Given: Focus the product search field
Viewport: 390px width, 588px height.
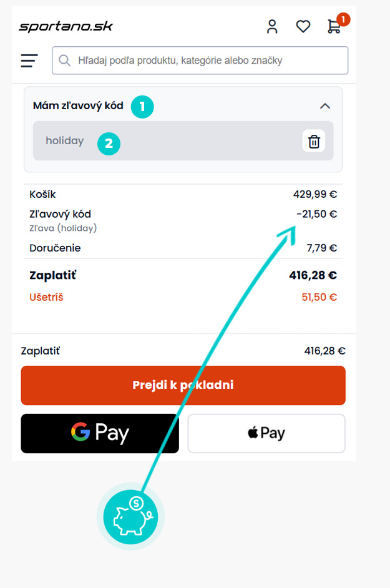Looking at the screenshot, I should tap(200, 61).
